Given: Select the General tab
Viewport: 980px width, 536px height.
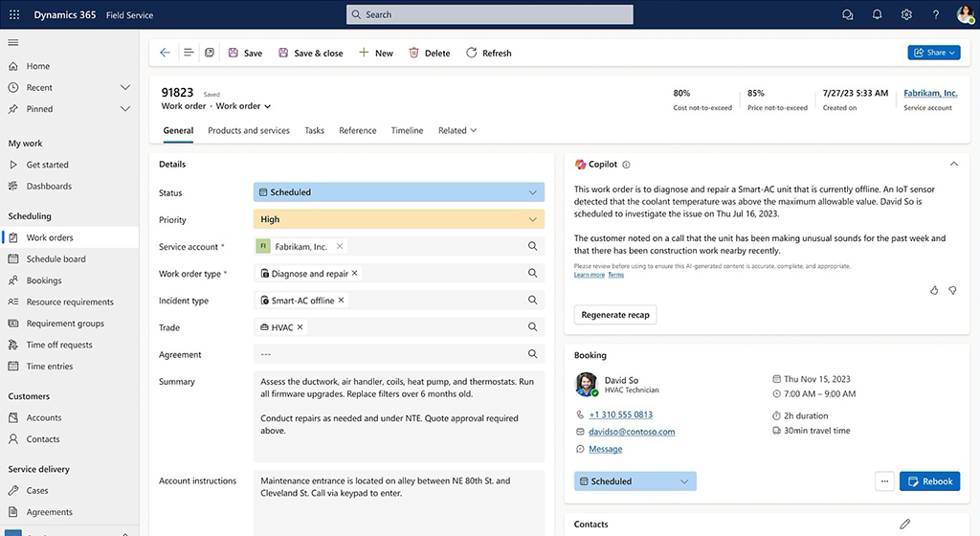Looking at the screenshot, I should tap(178, 130).
